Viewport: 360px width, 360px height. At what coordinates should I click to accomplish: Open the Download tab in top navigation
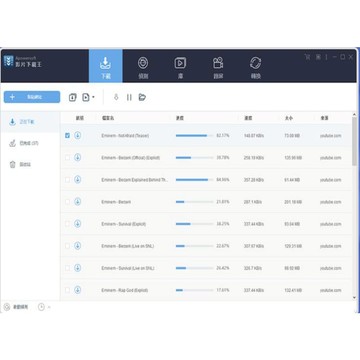pos(106,66)
